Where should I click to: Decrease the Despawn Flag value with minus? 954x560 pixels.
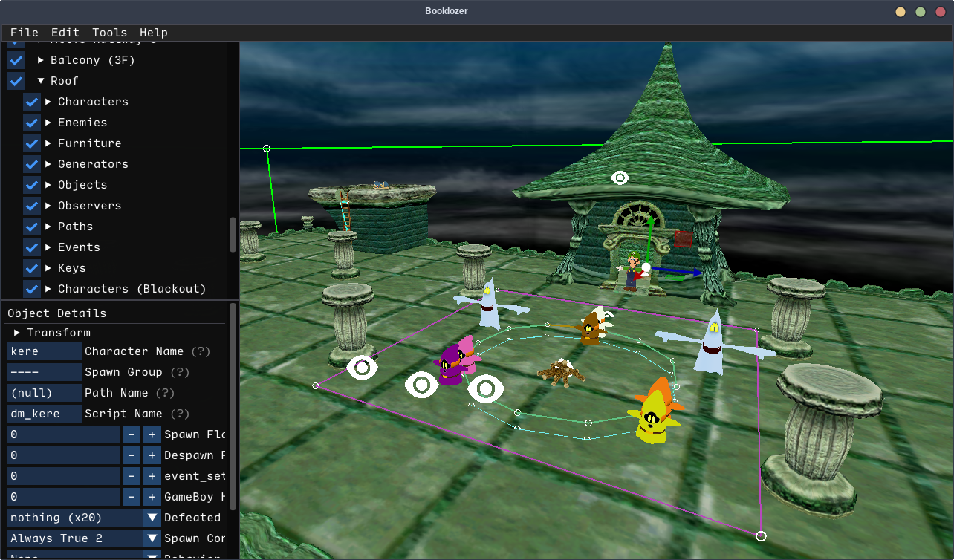pyautogui.click(x=132, y=455)
